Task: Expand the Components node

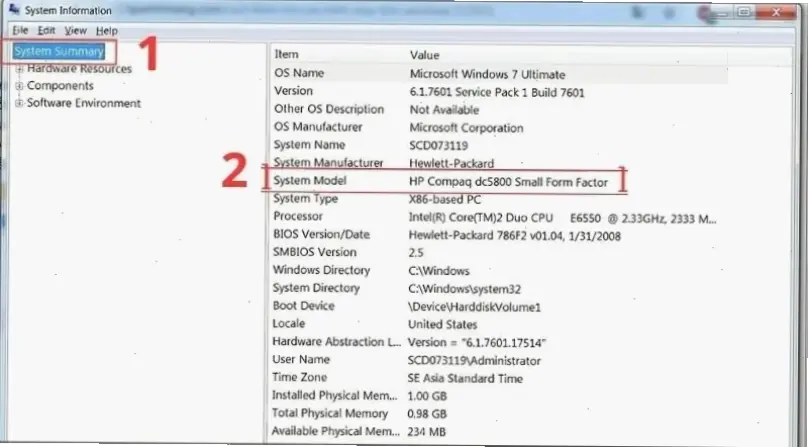Action: tap(19, 86)
